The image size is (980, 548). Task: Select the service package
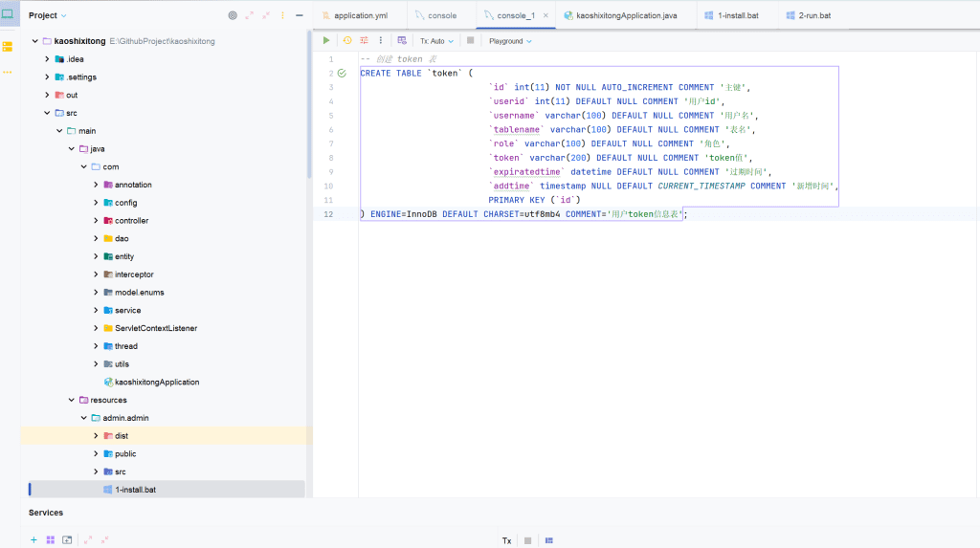[127, 311]
